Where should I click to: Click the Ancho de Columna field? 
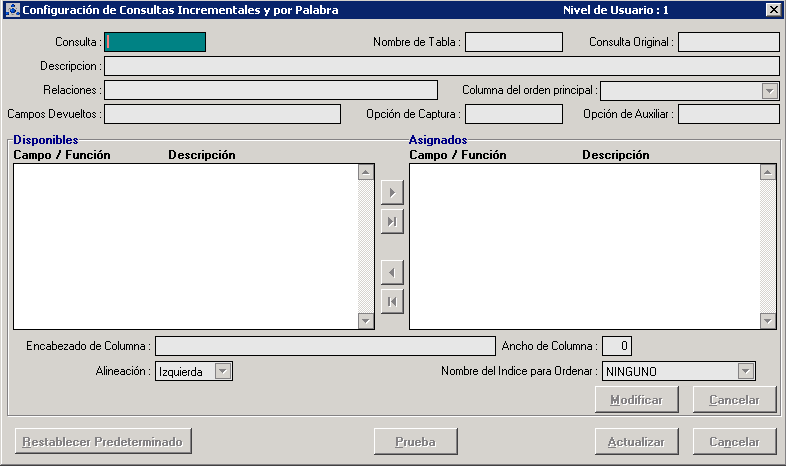617,346
